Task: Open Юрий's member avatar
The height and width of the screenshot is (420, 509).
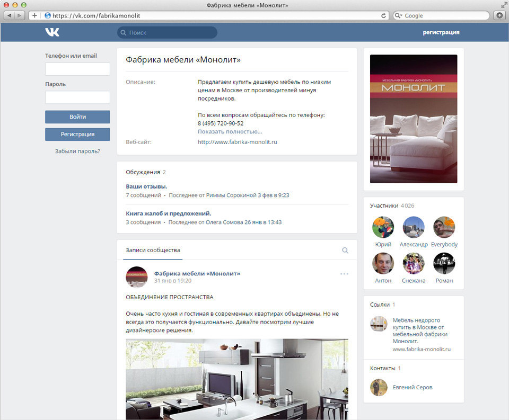Action: point(383,227)
